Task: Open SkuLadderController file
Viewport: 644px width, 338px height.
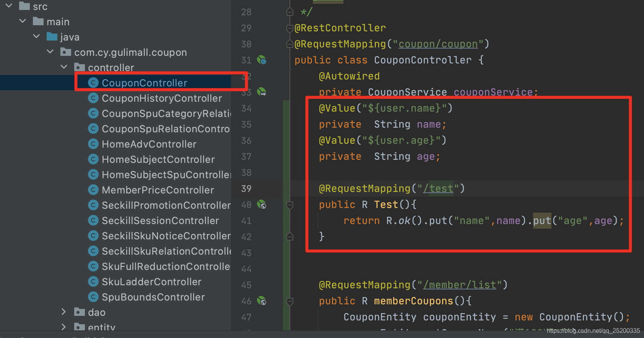Action: coord(151,281)
